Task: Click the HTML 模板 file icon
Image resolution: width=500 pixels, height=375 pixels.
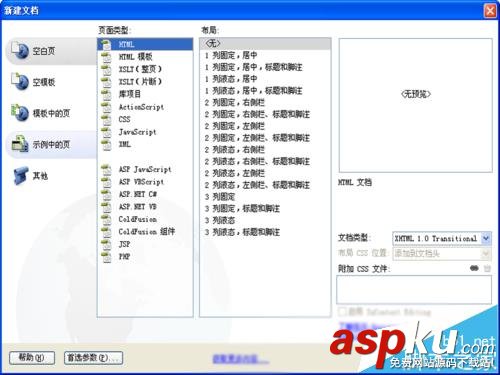Action: [x=106, y=57]
